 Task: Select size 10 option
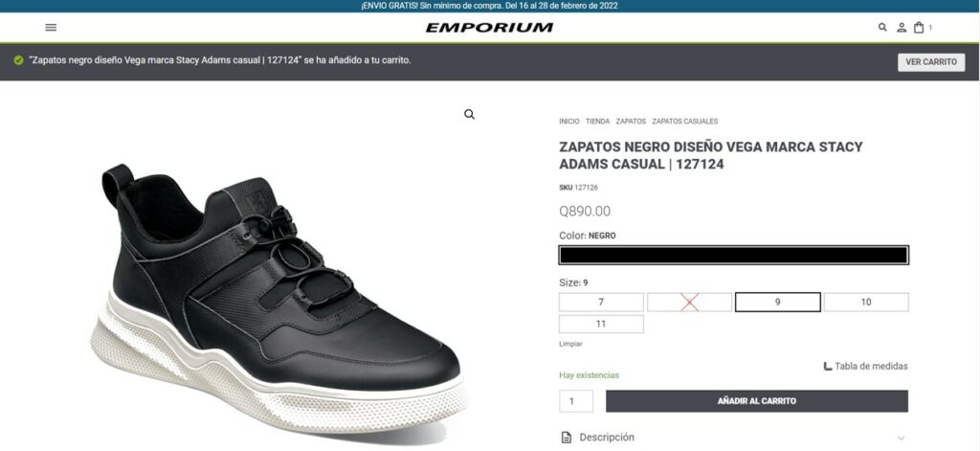pos(865,303)
